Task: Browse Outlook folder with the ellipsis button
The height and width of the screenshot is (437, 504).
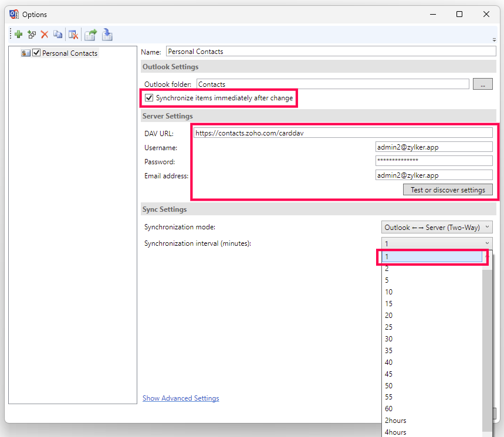Action: coord(482,84)
